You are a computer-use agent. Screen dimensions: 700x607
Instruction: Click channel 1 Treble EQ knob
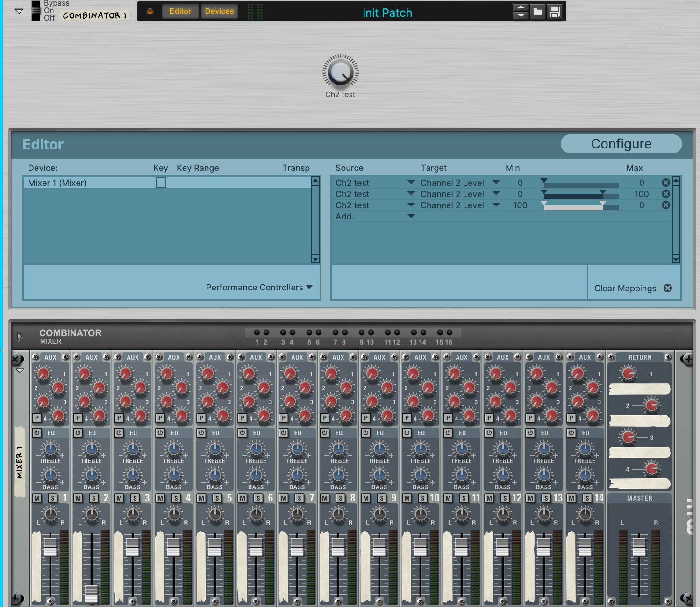coord(50,449)
